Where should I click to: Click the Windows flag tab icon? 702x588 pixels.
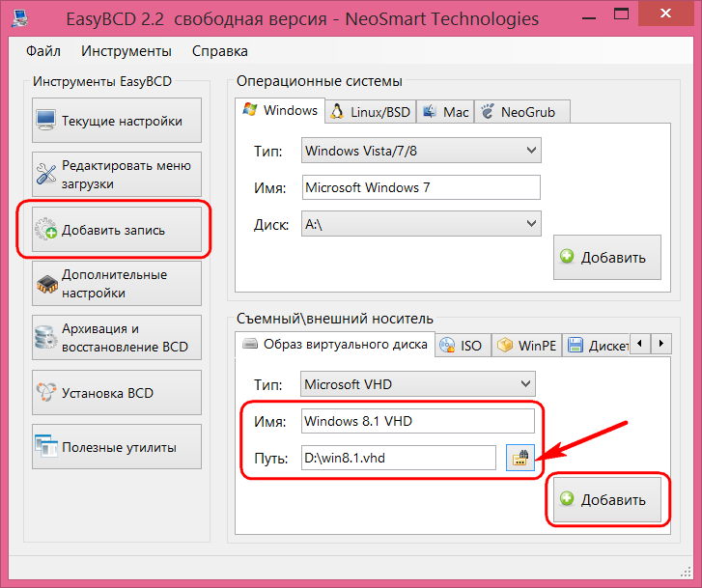250,109
